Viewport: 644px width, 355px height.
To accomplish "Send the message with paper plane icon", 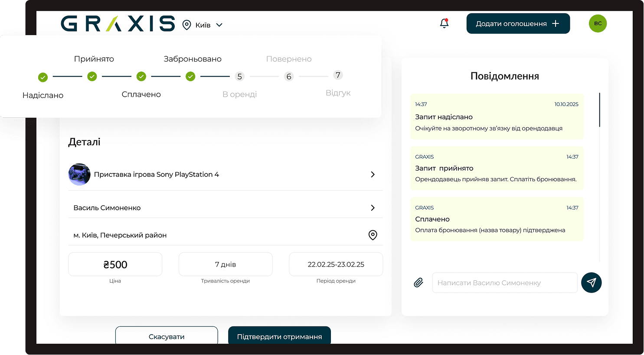I will click(591, 283).
